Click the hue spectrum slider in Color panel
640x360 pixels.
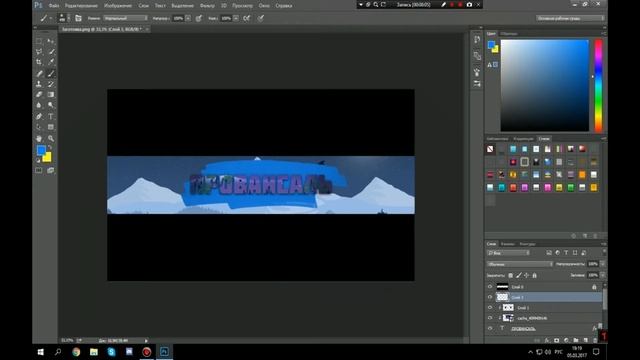click(598, 85)
